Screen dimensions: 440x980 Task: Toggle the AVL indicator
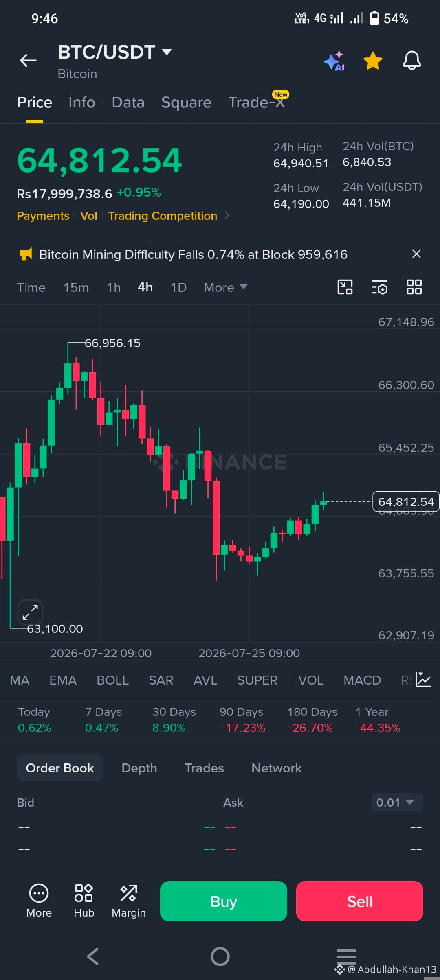pyautogui.click(x=205, y=680)
